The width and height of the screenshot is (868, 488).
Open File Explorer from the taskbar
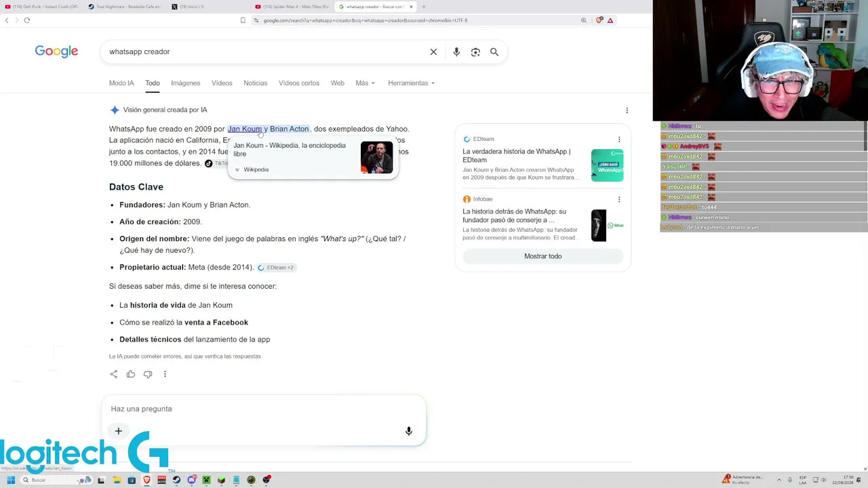tap(117, 480)
